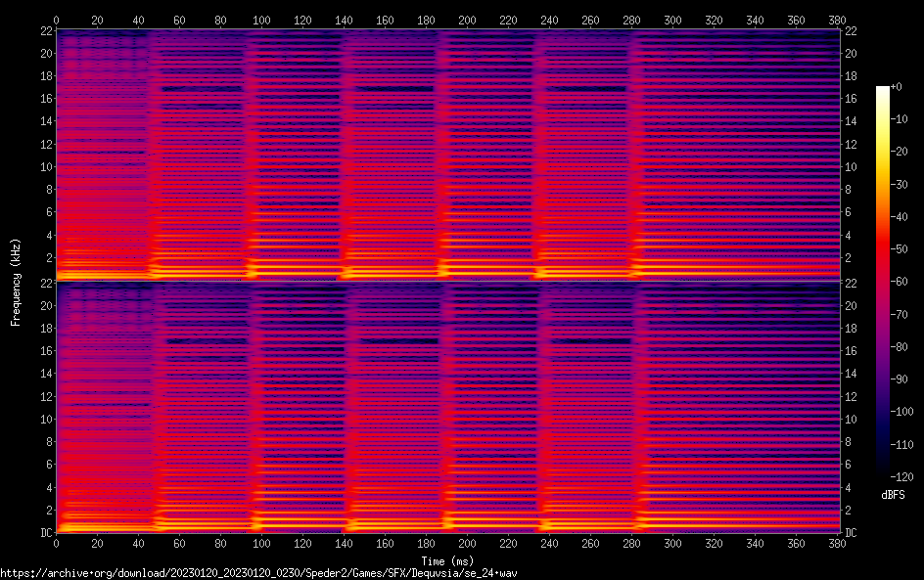
Task: Click the lower channel's dark 17 kHz gap near 260 ms
Action: tap(585, 341)
